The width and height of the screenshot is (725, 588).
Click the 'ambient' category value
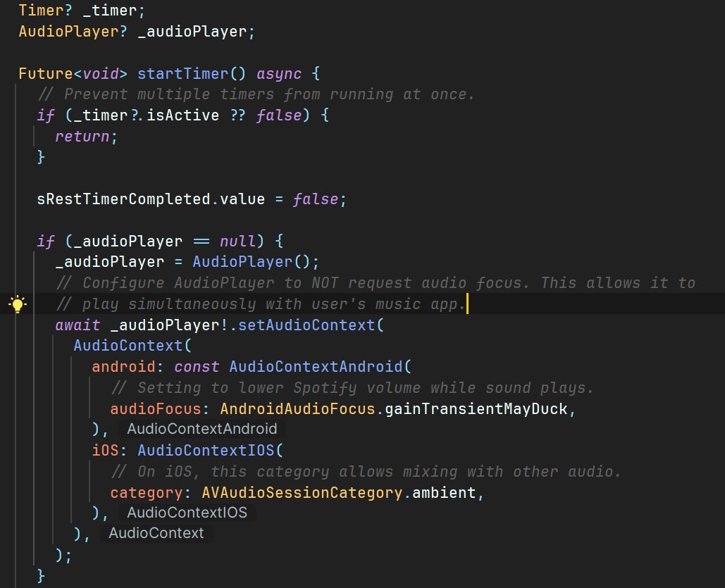(444, 493)
